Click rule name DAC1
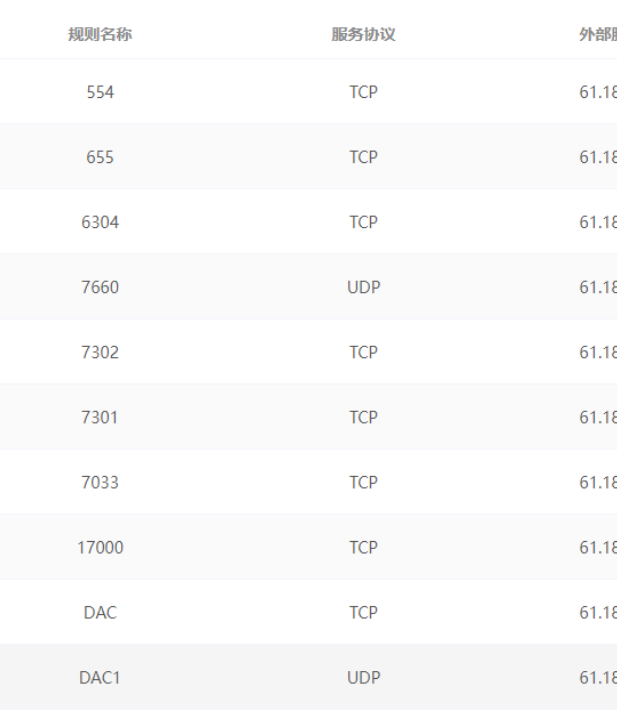 (x=100, y=677)
